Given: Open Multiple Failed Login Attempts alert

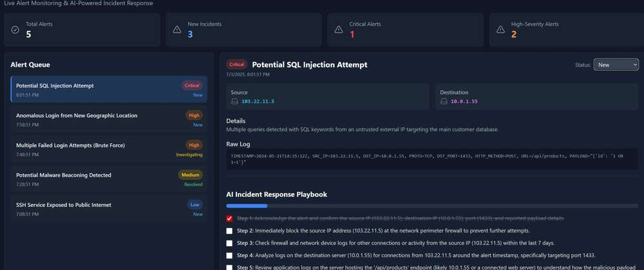Looking at the screenshot, I should (x=109, y=149).
